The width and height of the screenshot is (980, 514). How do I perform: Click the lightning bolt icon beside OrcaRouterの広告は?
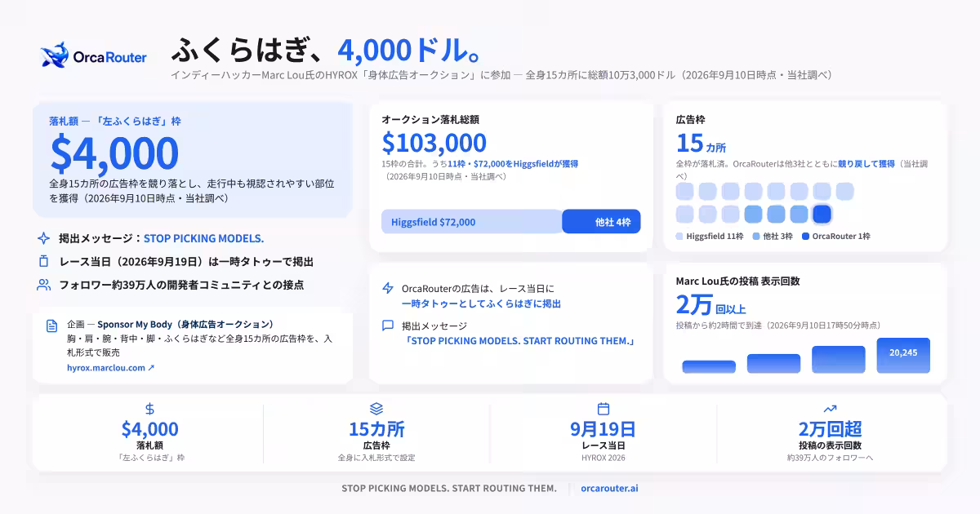pyautogui.click(x=388, y=289)
